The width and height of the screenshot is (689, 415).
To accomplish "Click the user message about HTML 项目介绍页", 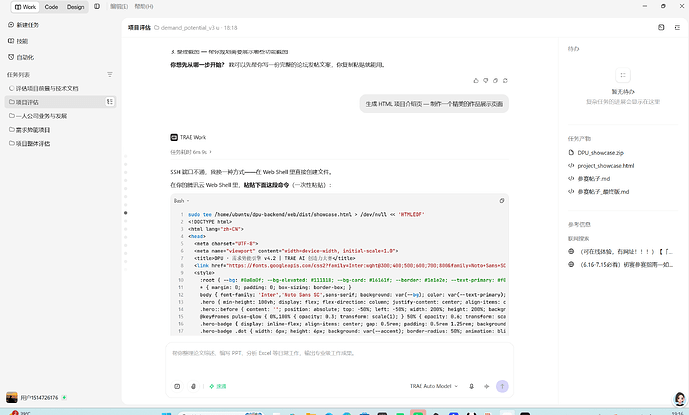I will point(434,104).
